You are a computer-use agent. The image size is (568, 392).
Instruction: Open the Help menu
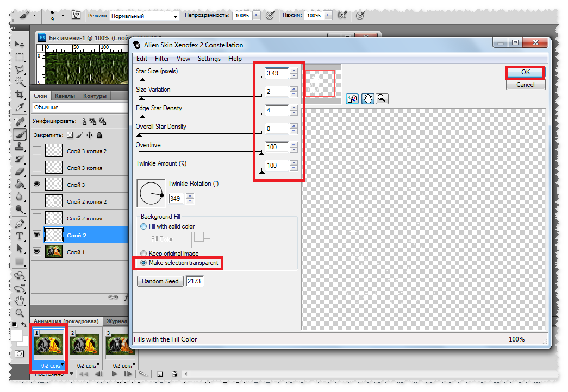(x=235, y=59)
